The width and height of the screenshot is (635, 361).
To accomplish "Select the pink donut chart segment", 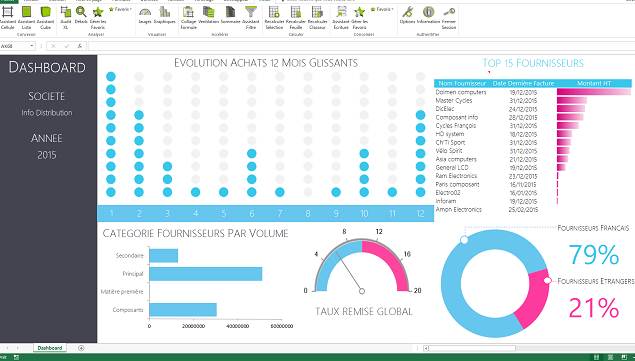I will coord(531,299).
